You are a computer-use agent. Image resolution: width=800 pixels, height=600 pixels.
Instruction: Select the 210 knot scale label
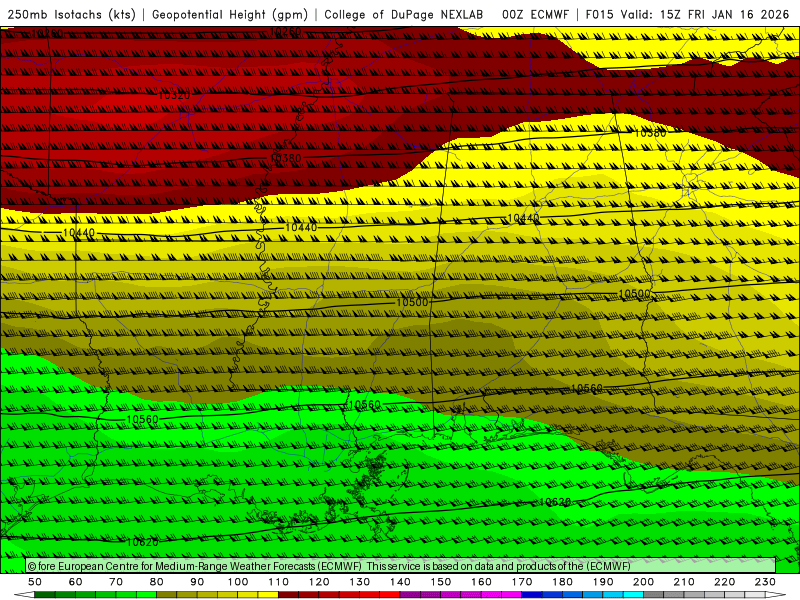pyautogui.click(x=684, y=582)
